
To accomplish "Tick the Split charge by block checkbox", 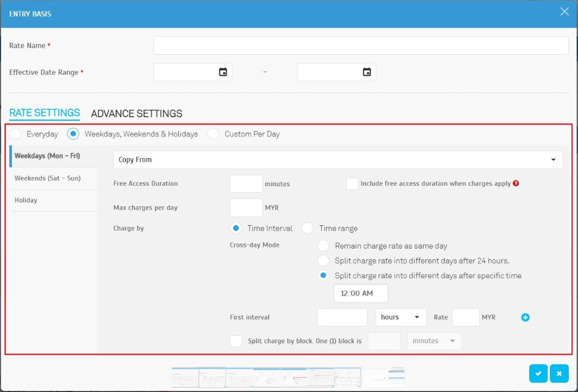I will pyautogui.click(x=236, y=341).
